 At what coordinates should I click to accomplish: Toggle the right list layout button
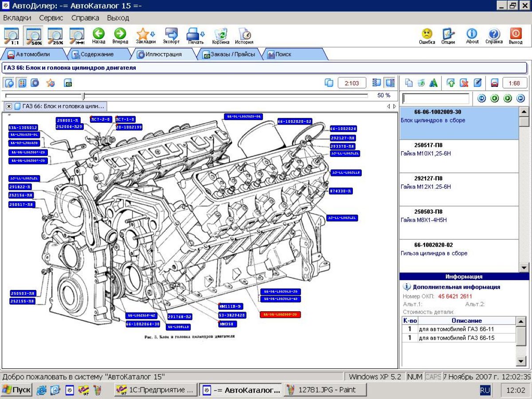pos(390,83)
